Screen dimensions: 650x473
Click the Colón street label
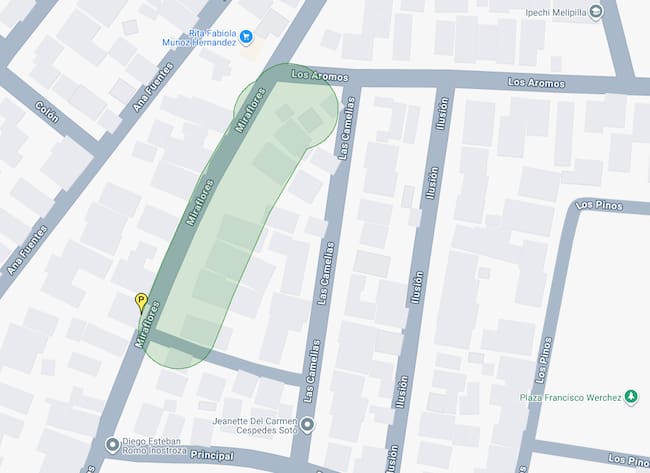click(47, 112)
